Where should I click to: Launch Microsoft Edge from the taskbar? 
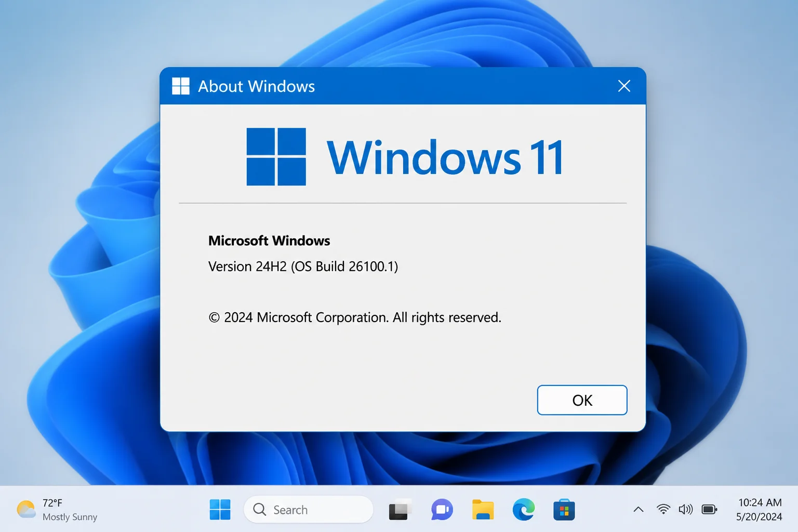pos(524,510)
